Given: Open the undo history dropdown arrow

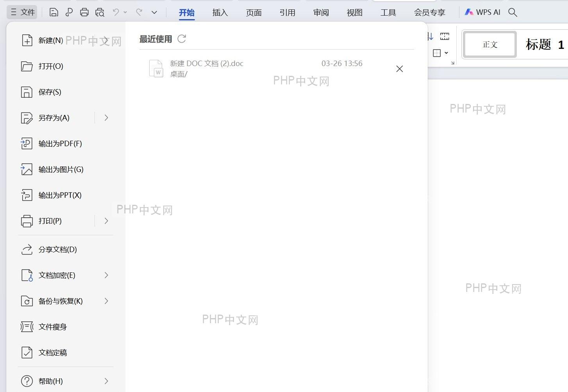Looking at the screenshot, I should click(125, 13).
